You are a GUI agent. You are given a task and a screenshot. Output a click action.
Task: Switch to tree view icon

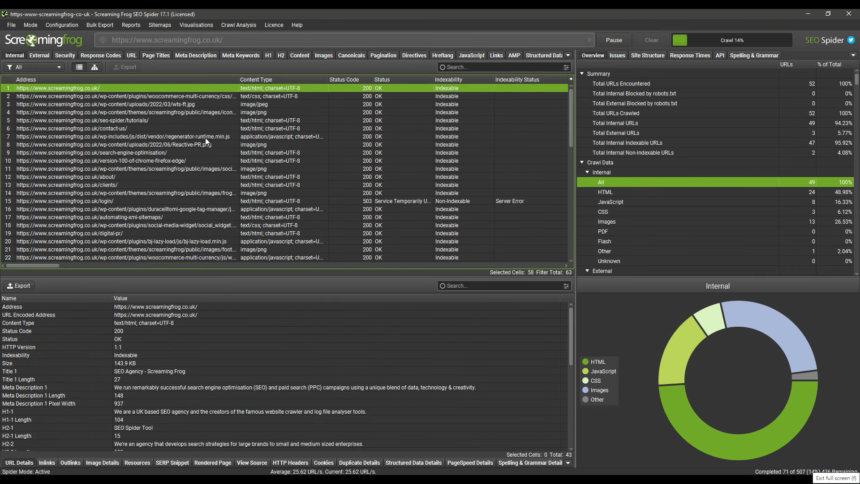tap(94, 67)
